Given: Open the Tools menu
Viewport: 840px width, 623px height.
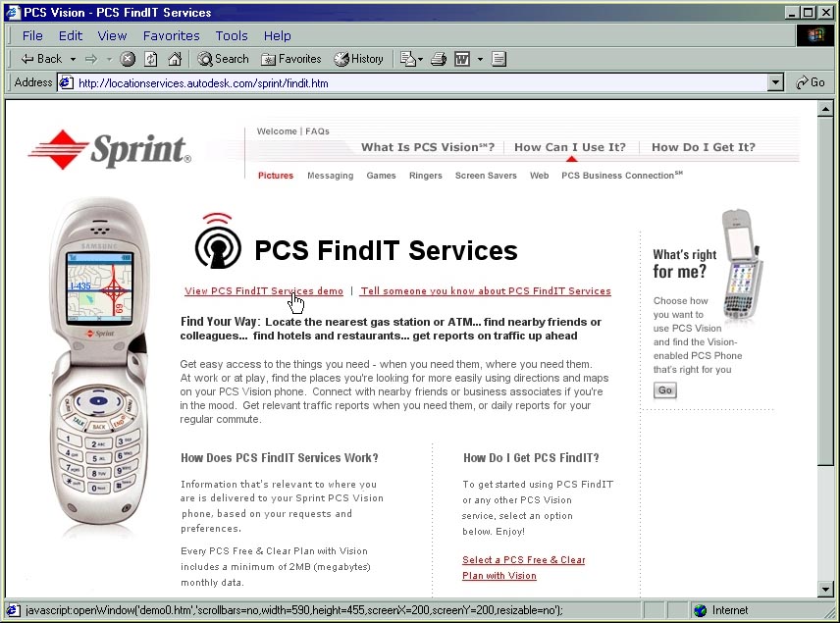Looking at the screenshot, I should pyautogui.click(x=232, y=36).
